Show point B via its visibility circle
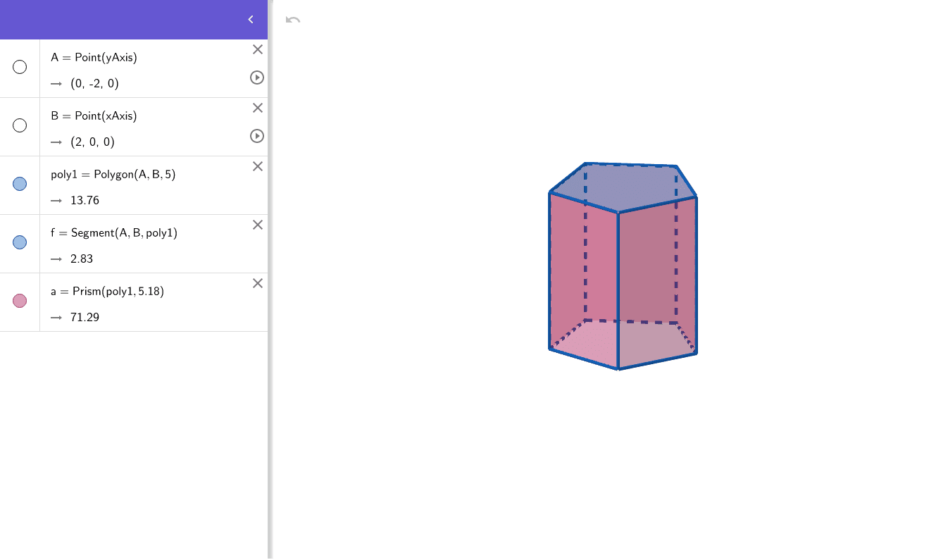948x560 pixels. point(20,125)
